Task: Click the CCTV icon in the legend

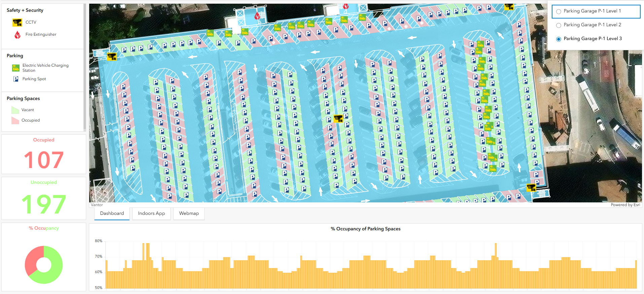Action: coord(17,23)
